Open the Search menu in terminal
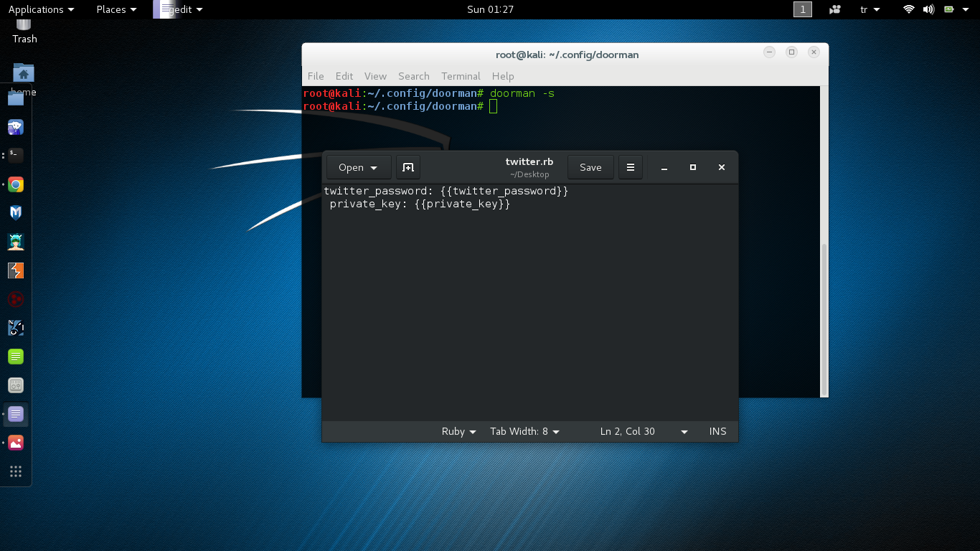The width and height of the screenshot is (980, 551). [413, 76]
